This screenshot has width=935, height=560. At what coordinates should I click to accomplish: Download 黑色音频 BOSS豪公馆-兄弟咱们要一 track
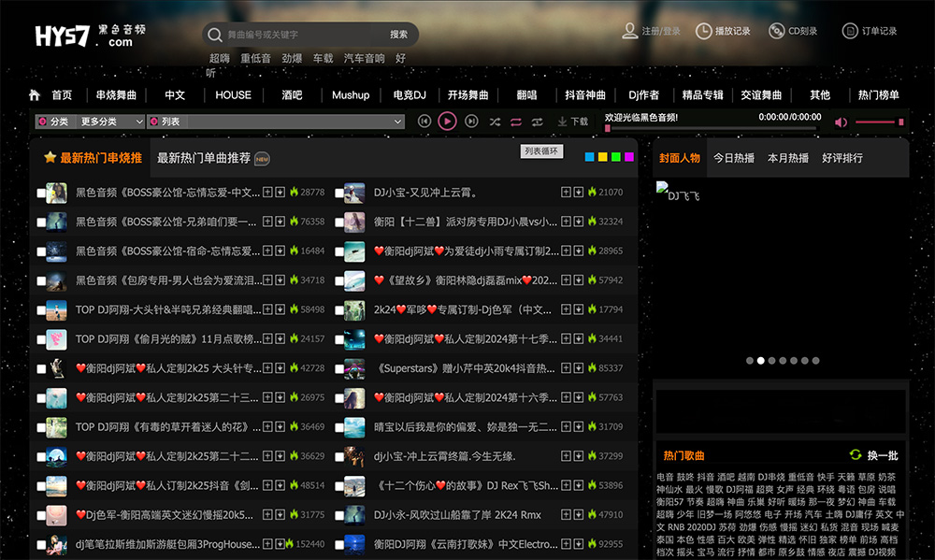pyautogui.click(x=280, y=222)
